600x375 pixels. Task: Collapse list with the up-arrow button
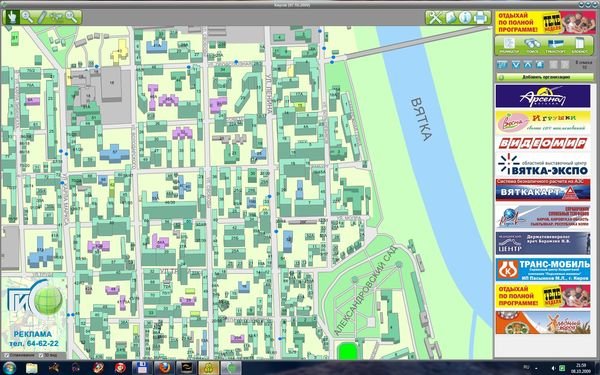click(528, 65)
